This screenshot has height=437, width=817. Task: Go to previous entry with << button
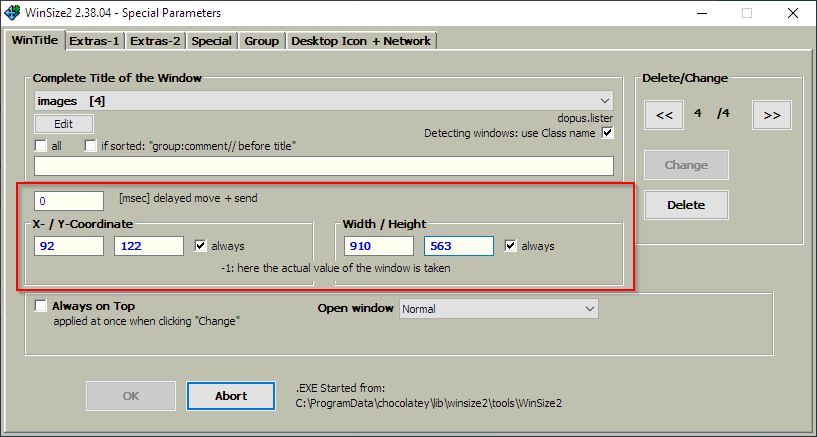coord(664,115)
